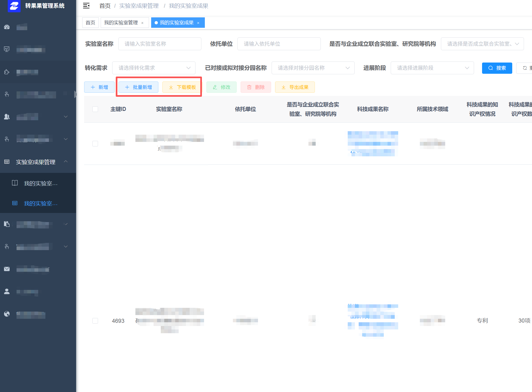Select the single user profile icon in sidebar
Image resolution: width=532 pixels, height=392 pixels.
click(7, 292)
